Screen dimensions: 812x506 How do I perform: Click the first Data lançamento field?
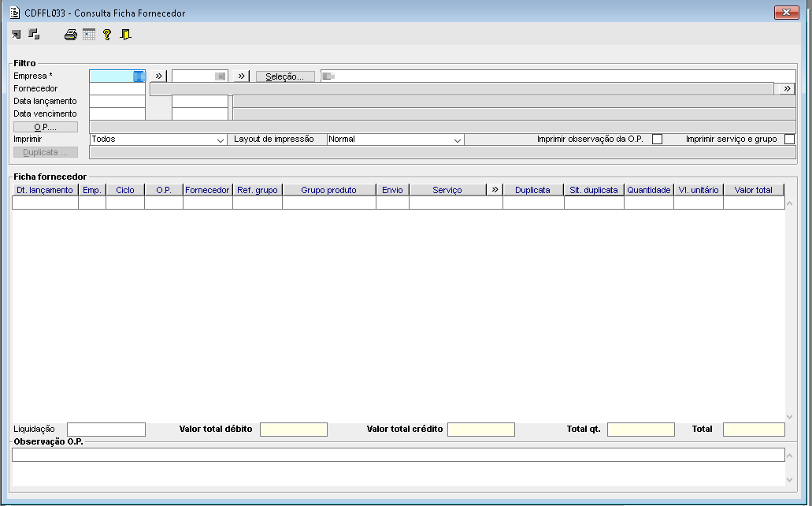click(x=117, y=101)
